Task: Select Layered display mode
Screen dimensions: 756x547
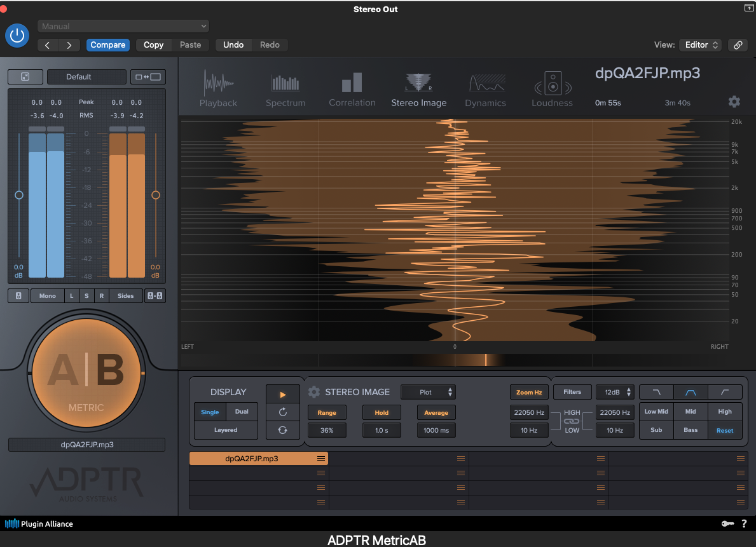Action: pyautogui.click(x=226, y=430)
